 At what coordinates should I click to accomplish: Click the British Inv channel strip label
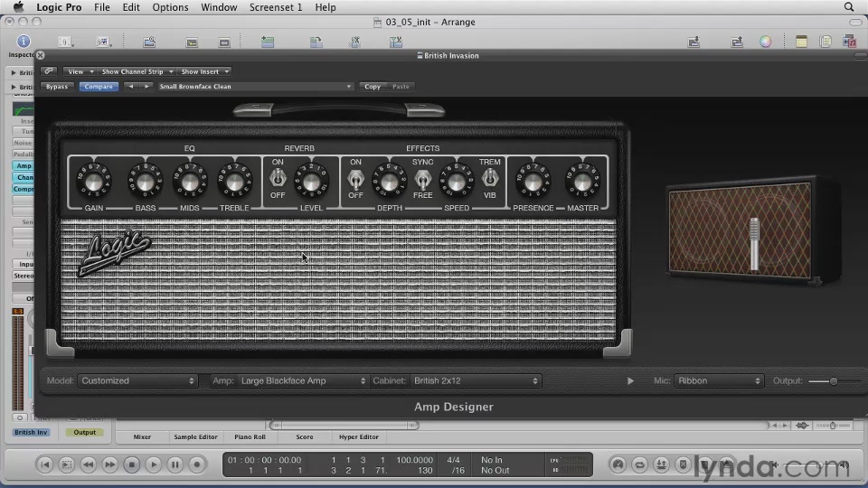(31, 432)
